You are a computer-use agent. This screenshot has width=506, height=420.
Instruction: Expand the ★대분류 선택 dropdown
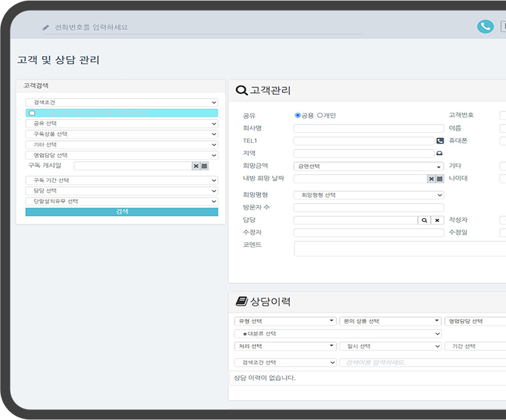click(x=338, y=333)
